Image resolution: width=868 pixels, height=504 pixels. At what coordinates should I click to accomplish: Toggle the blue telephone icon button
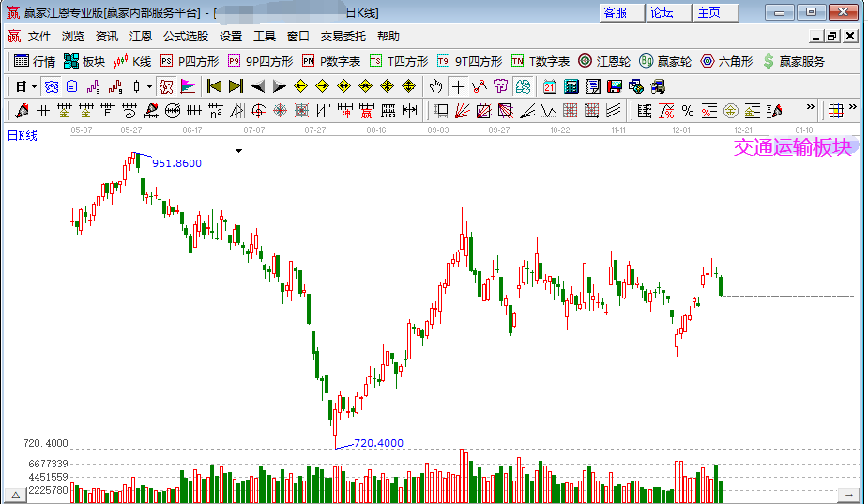pos(52,86)
